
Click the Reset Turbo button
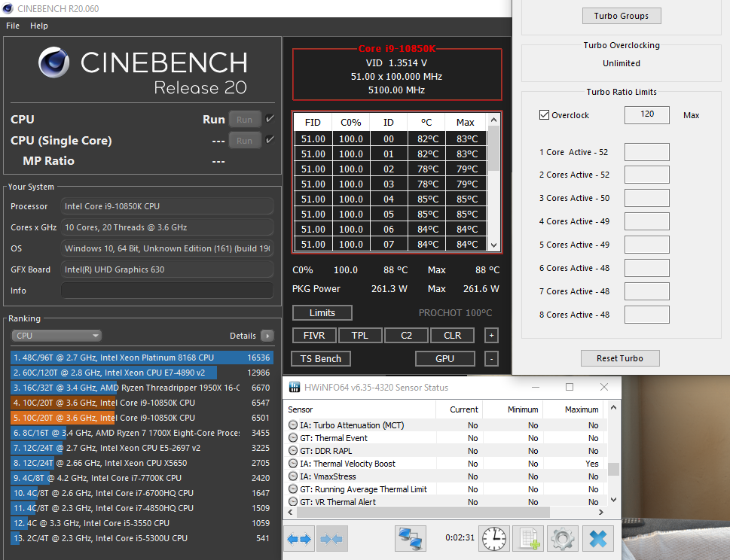coord(620,358)
